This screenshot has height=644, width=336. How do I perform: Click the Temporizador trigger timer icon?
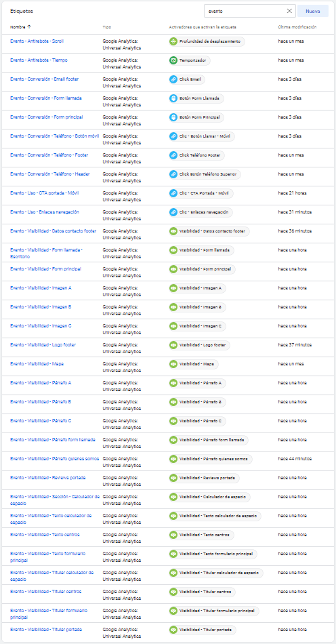click(173, 60)
